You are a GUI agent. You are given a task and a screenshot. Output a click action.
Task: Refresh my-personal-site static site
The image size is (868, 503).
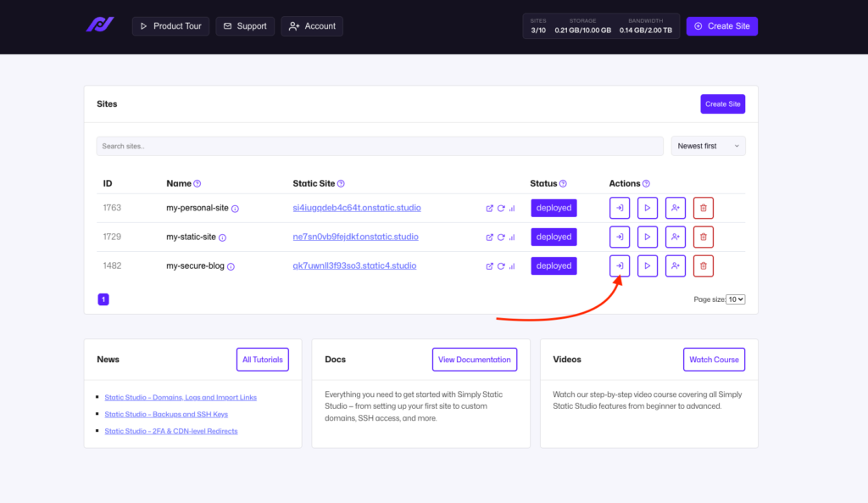pos(501,209)
